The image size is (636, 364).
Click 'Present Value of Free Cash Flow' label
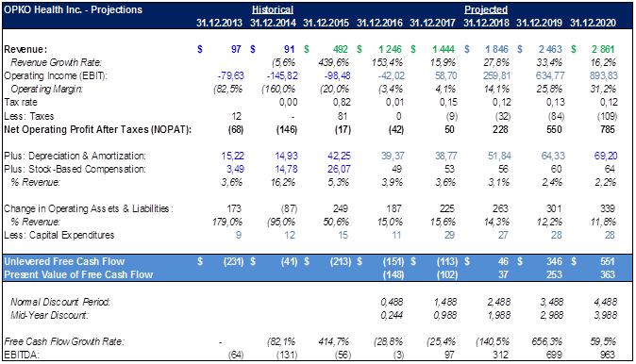[78, 274]
